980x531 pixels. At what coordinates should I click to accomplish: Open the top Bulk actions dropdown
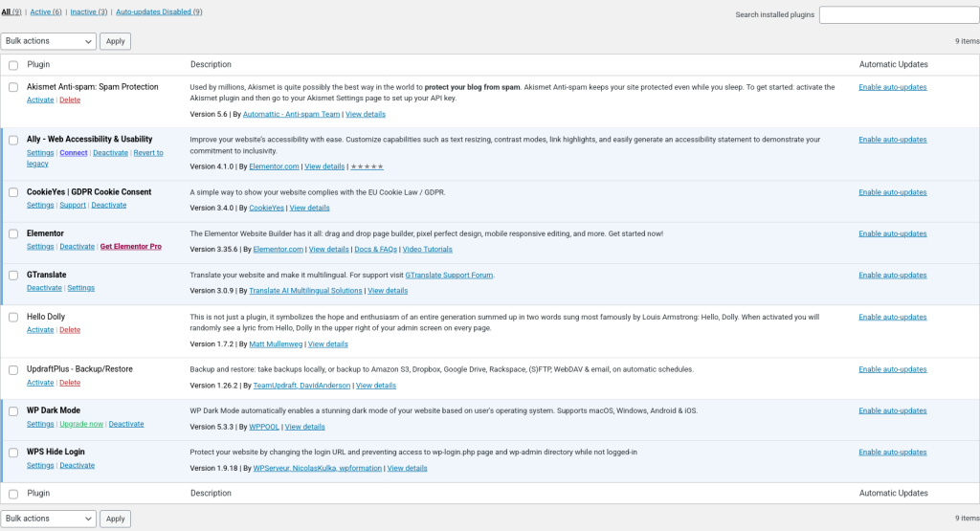tap(49, 41)
